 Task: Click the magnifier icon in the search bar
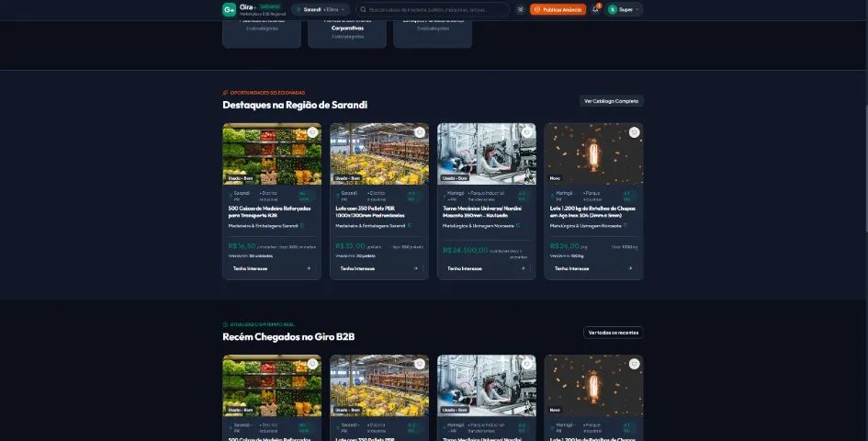[363, 9]
